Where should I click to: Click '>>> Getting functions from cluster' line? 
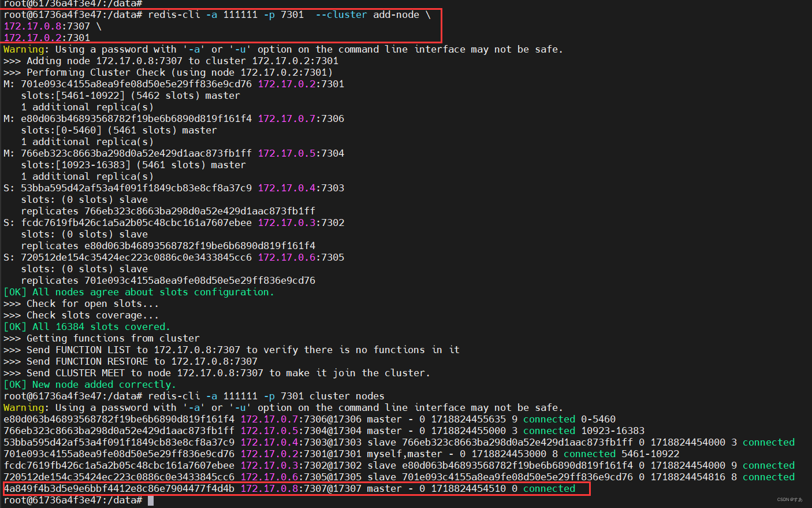(102, 339)
